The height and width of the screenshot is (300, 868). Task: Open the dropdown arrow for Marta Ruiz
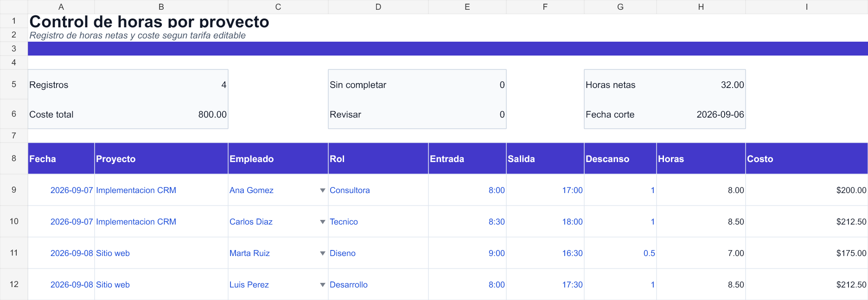(x=323, y=253)
